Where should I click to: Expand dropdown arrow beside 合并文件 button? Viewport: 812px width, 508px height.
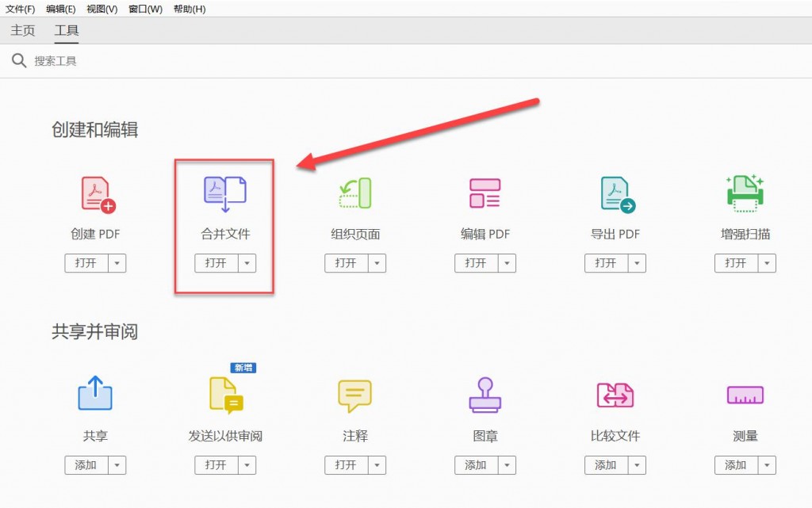(247, 263)
